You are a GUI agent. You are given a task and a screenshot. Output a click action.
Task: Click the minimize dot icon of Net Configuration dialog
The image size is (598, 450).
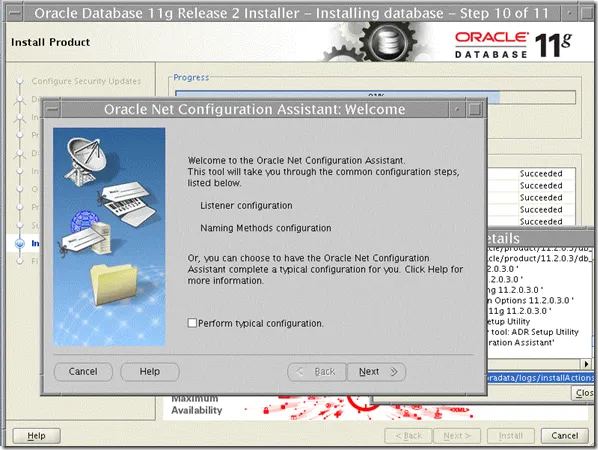[x=457, y=110]
